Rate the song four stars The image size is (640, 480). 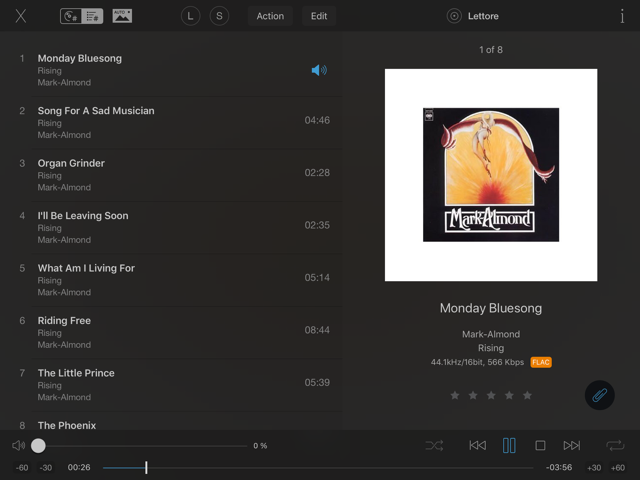pyautogui.click(x=509, y=395)
